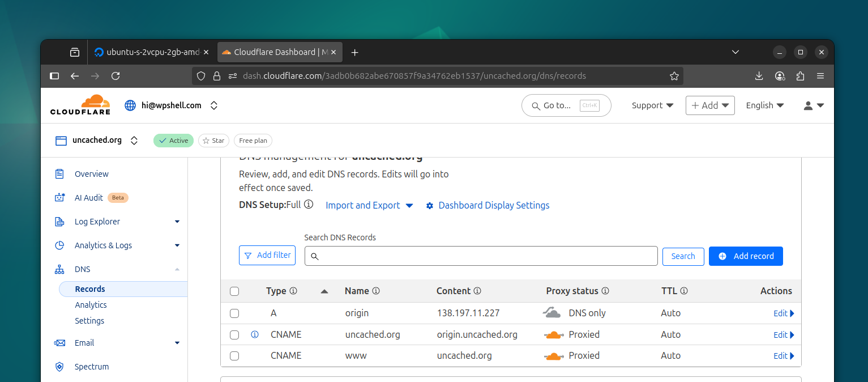This screenshot has width=868, height=382.
Task: Open the Support dropdown menu
Action: [x=652, y=105]
